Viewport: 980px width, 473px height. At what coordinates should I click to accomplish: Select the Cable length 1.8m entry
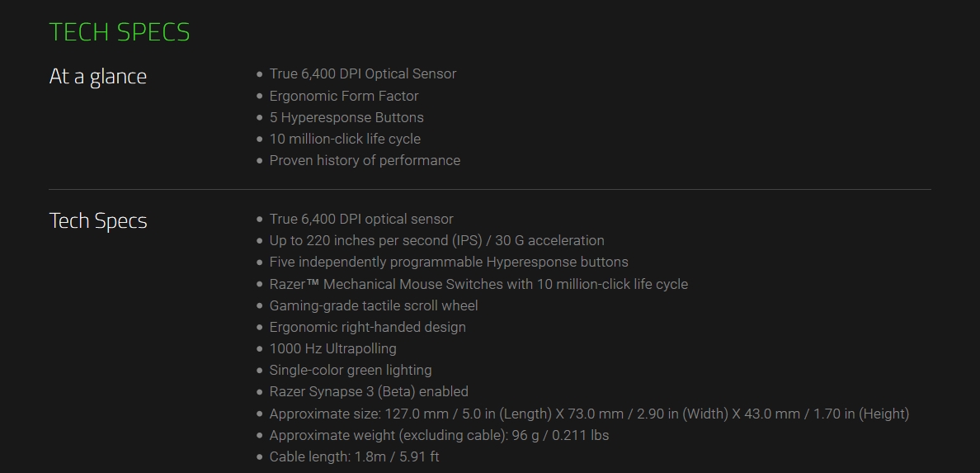click(354, 456)
